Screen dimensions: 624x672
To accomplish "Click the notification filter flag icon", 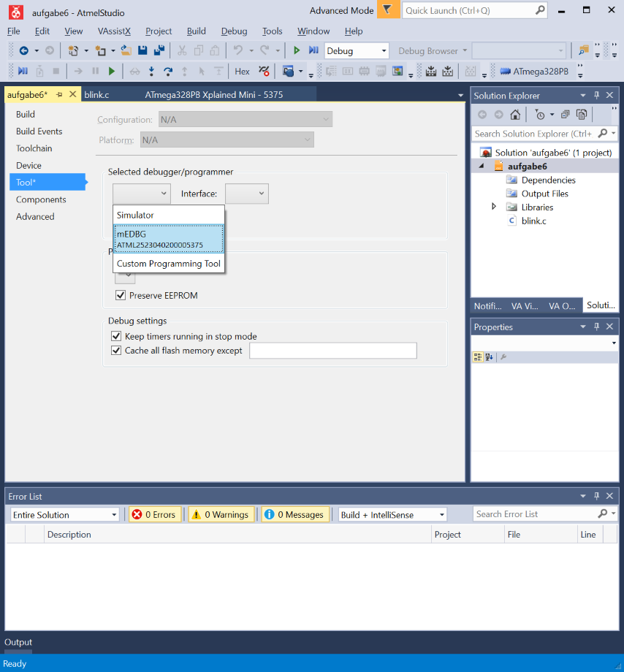I will click(x=389, y=10).
